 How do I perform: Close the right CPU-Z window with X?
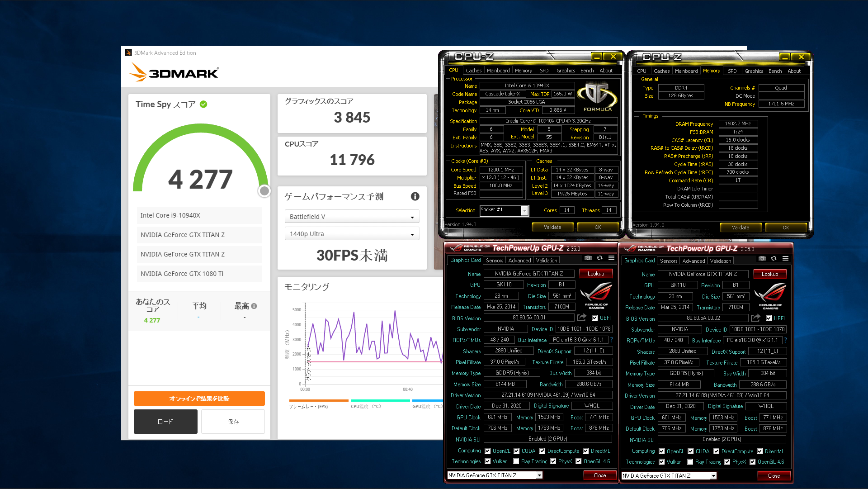coord(801,57)
